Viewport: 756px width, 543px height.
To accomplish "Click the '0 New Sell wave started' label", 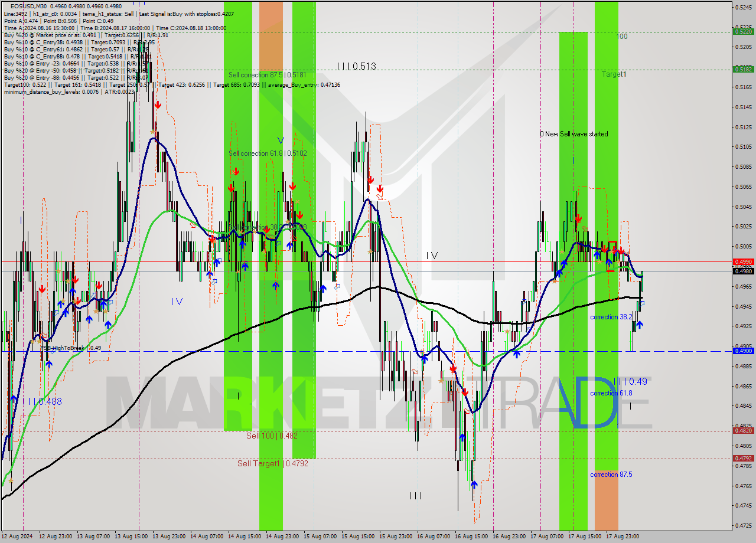I will [x=574, y=134].
